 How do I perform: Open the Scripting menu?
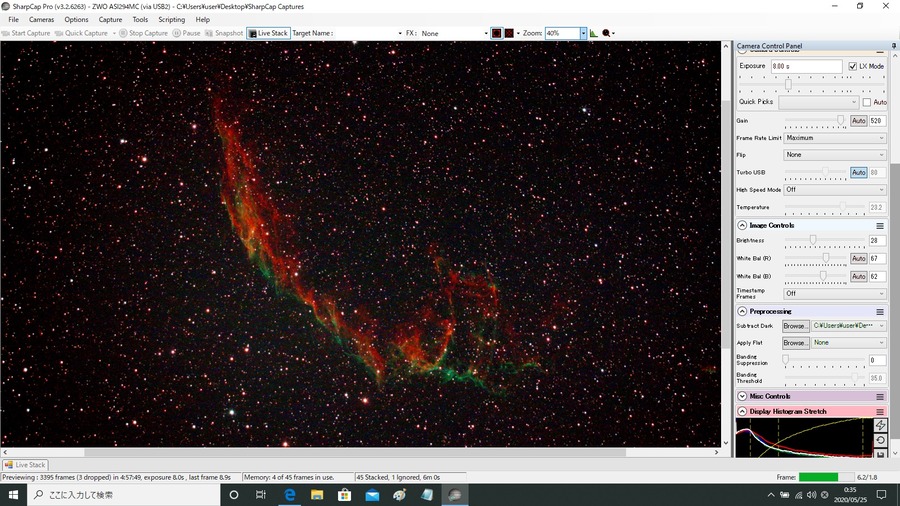pos(172,20)
